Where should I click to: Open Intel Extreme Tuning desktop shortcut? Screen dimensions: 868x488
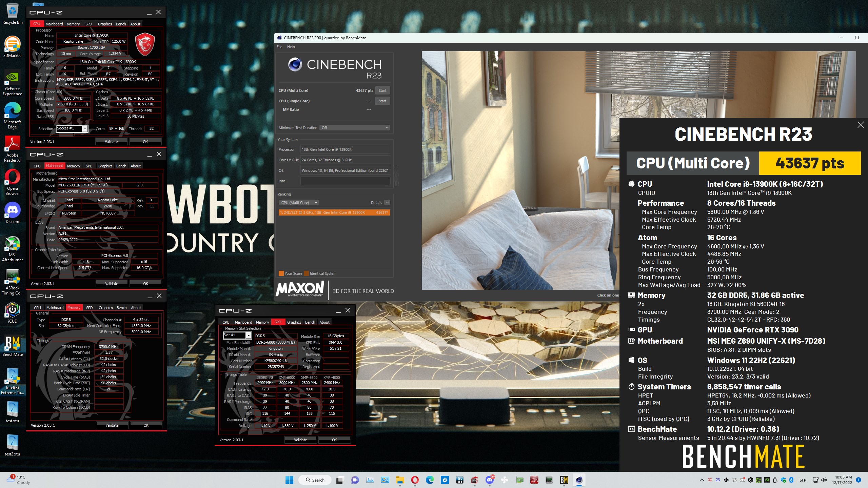pos(12,382)
